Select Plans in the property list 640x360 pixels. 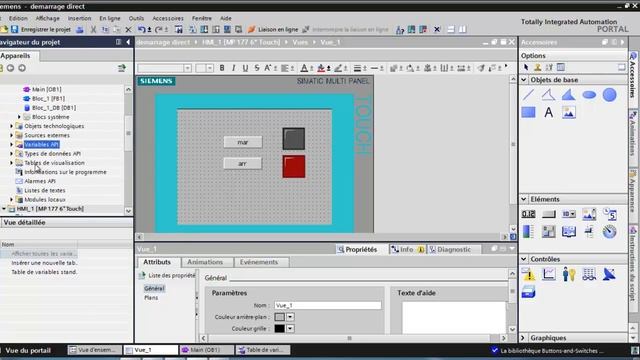[151, 298]
